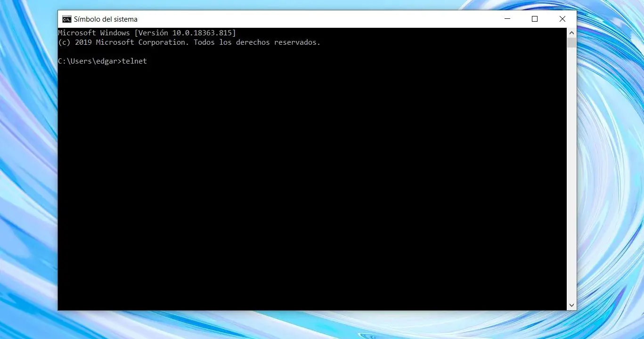The height and width of the screenshot is (339, 644).
Task: Maximize the command prompt window
Action: pyautogui.click(x=535, y=19)
